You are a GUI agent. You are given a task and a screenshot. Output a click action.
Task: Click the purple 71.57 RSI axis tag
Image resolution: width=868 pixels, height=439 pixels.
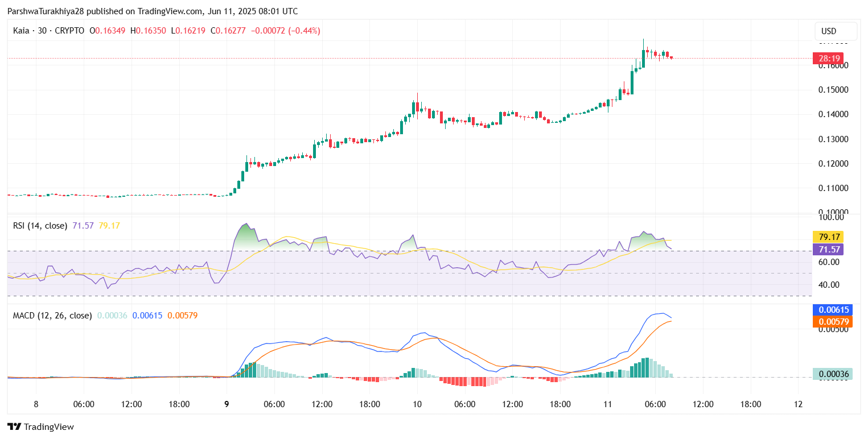coord(828,250)
